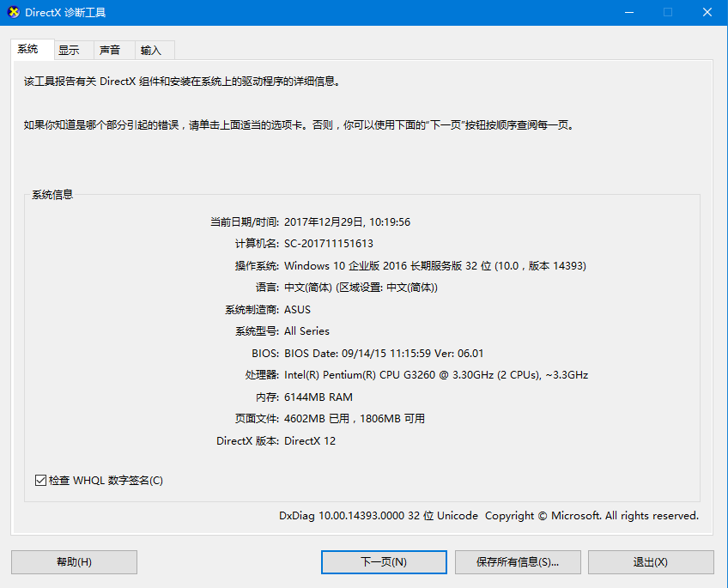
Task: Go to next page with 下一页(N)
Action: click(x=384, y=562)
